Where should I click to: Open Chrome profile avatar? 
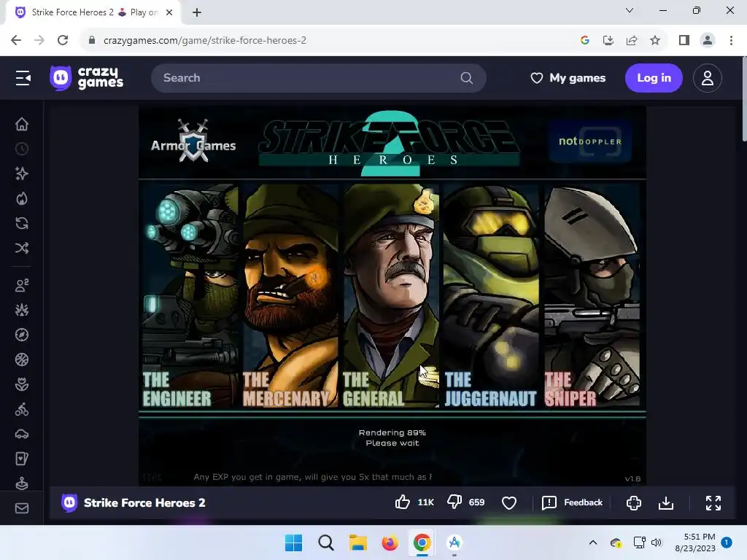[708, 40]
